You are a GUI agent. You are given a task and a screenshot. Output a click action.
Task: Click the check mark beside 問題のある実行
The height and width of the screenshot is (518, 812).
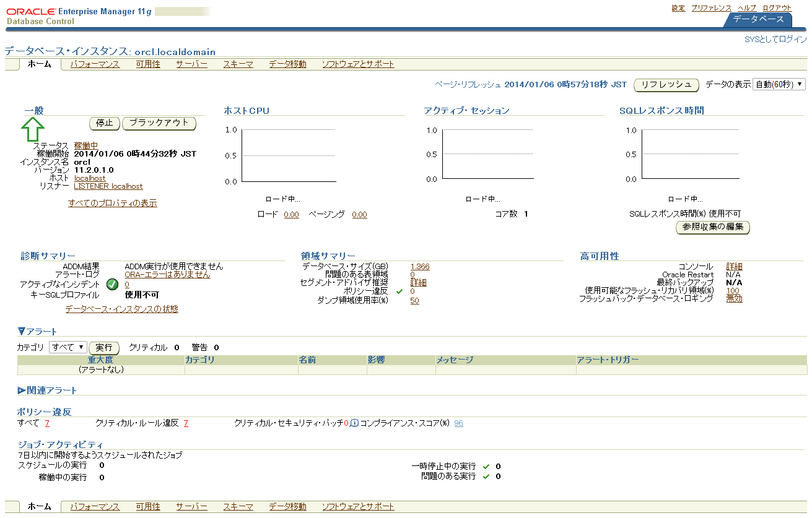pos(486,477)
